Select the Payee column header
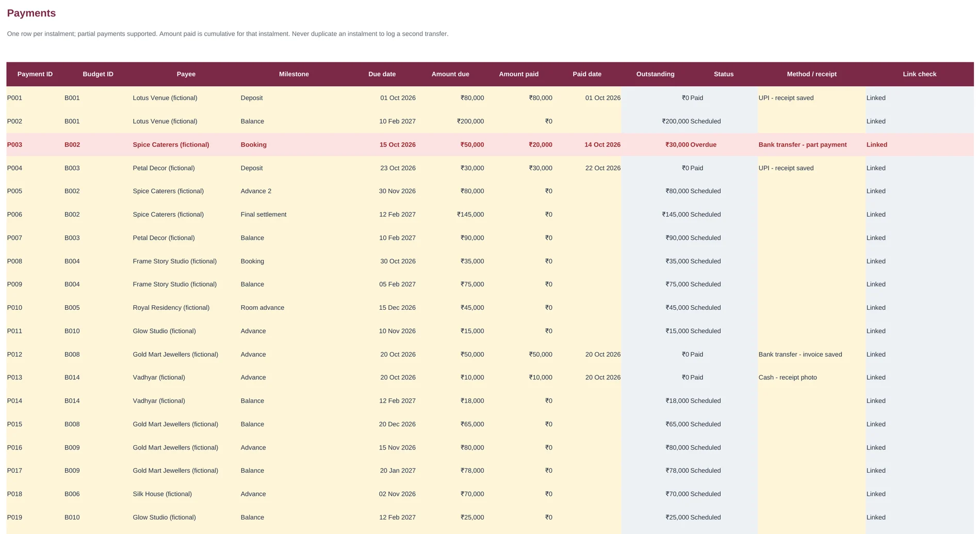The image size is (980, 534). point(186,74)
